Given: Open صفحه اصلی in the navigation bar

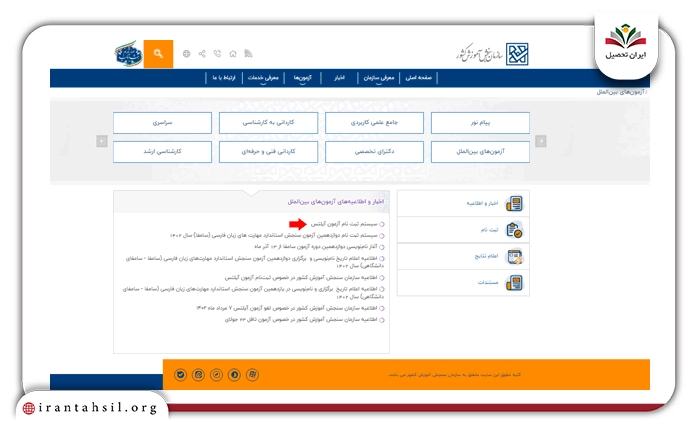Looking at the screenshot, I should click(418, 78).
